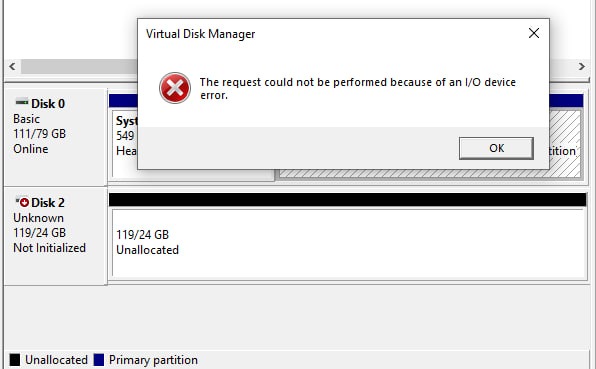Screen dimensions: 596x369
Task: Click the I/O device error message text
Action: (358, 88)
